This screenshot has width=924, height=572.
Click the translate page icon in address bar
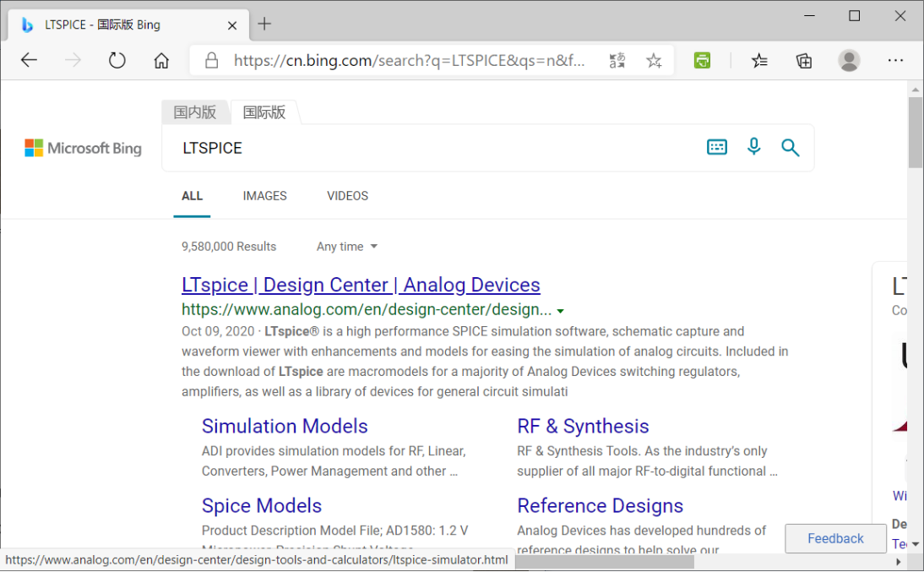click(x=617, y=60)
